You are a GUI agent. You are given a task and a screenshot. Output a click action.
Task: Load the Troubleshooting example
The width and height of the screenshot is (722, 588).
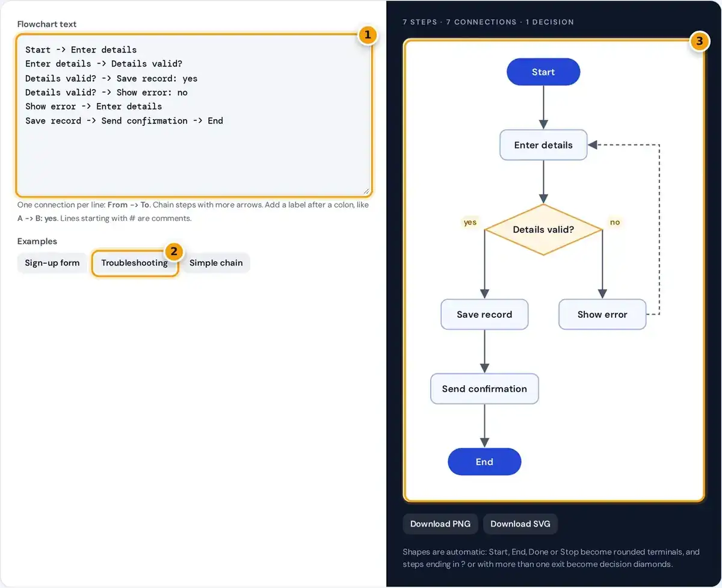[135, 263]
